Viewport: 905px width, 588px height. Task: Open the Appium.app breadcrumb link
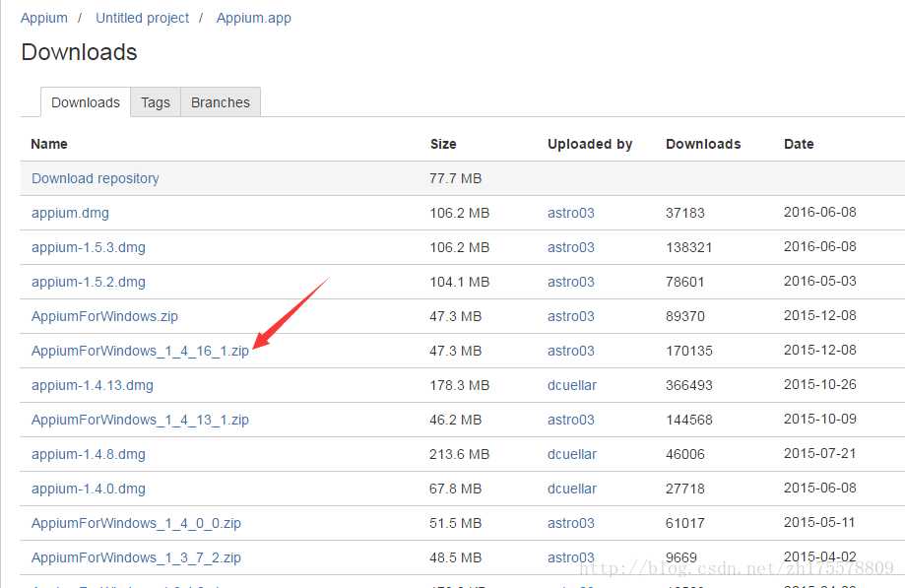coord(253,18)
